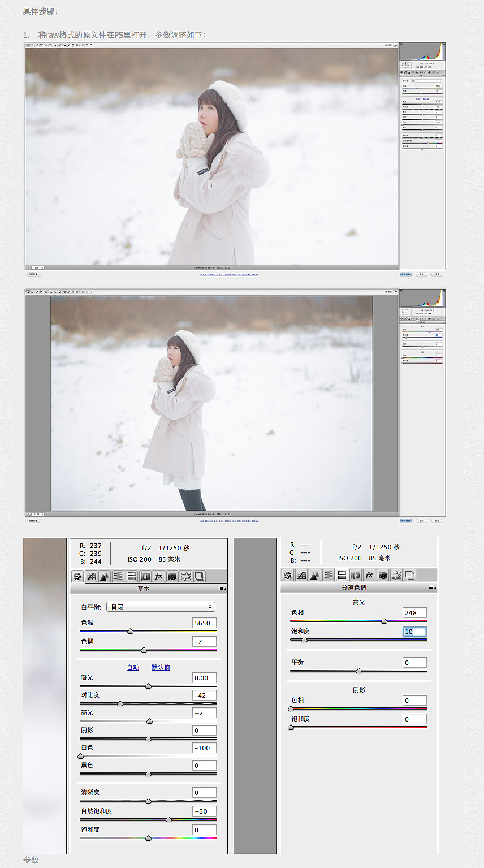Open the Tone Curve icon in 基本 panel
The width and height of the screenshot is (484, 868).
[91, 576]
